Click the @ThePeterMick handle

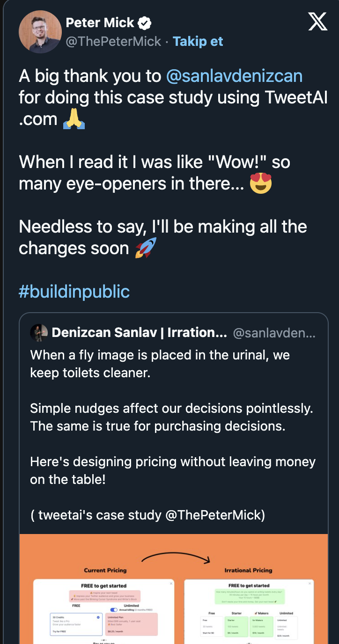[113, 41]
